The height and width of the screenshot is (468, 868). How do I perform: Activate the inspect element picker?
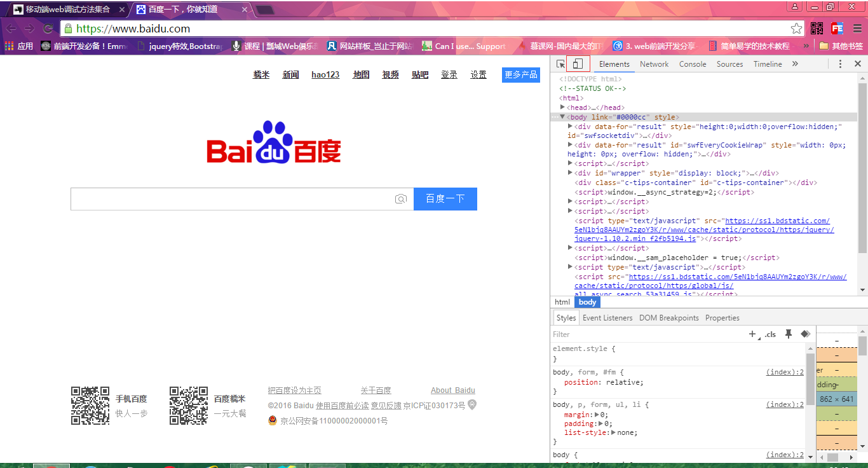click(560, 64)
